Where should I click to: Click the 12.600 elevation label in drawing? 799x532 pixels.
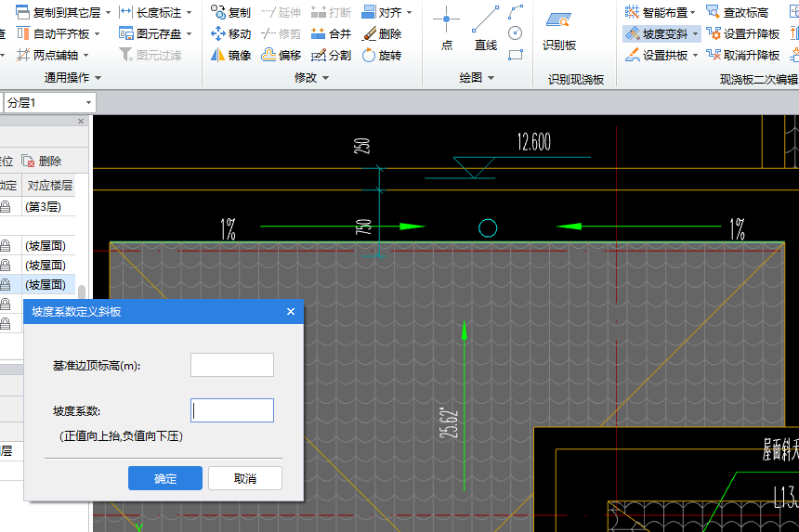point(534,141)
